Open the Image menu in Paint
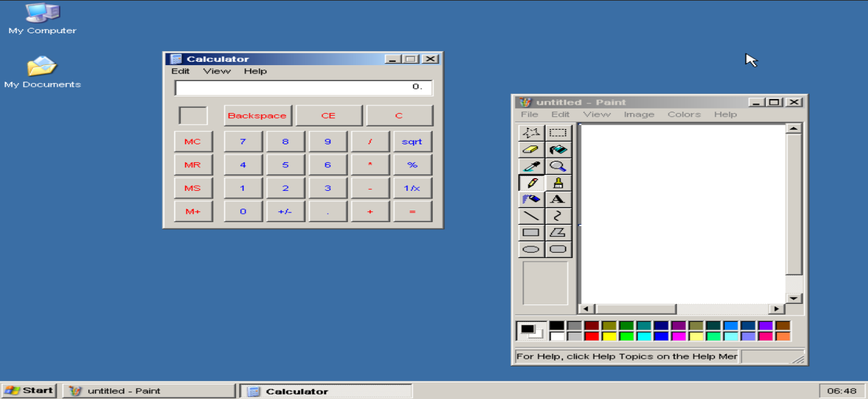This screenshot has width=868, height=399. click(639, 114)
